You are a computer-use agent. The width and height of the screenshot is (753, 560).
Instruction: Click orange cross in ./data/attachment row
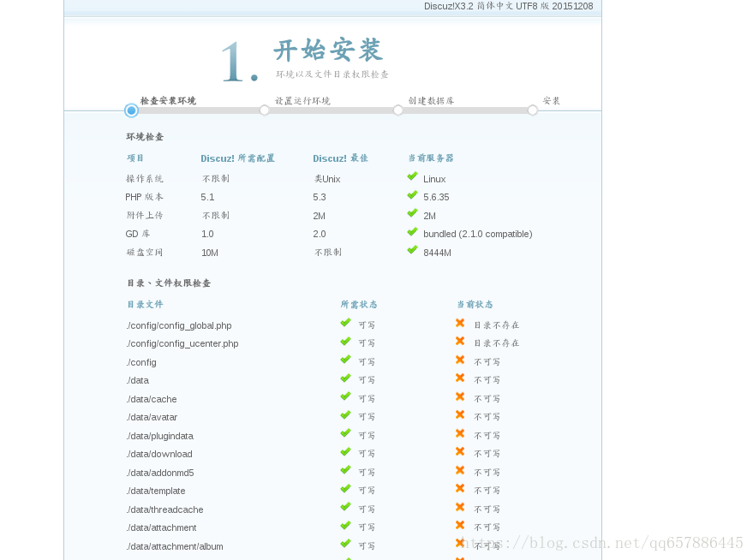point(460,526)
